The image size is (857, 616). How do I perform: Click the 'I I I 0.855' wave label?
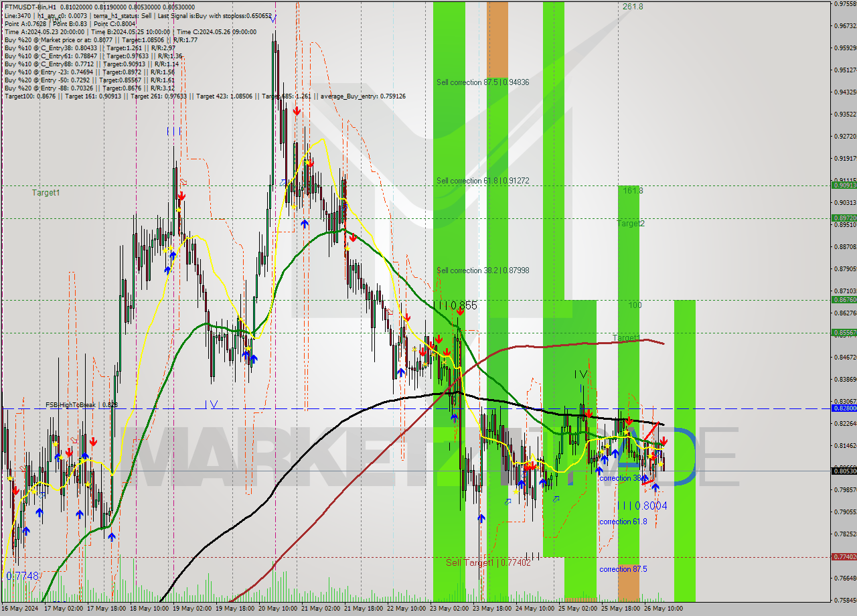tap(455, 305)
